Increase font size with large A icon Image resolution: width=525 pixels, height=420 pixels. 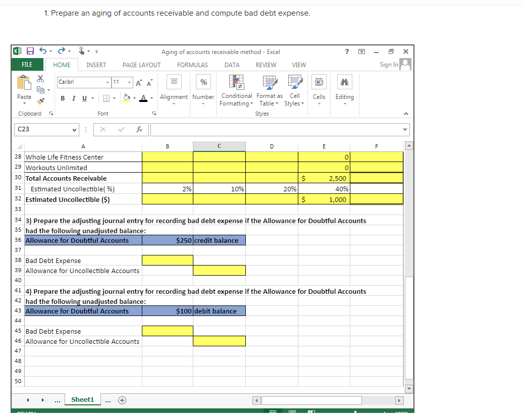pos(139,83)
